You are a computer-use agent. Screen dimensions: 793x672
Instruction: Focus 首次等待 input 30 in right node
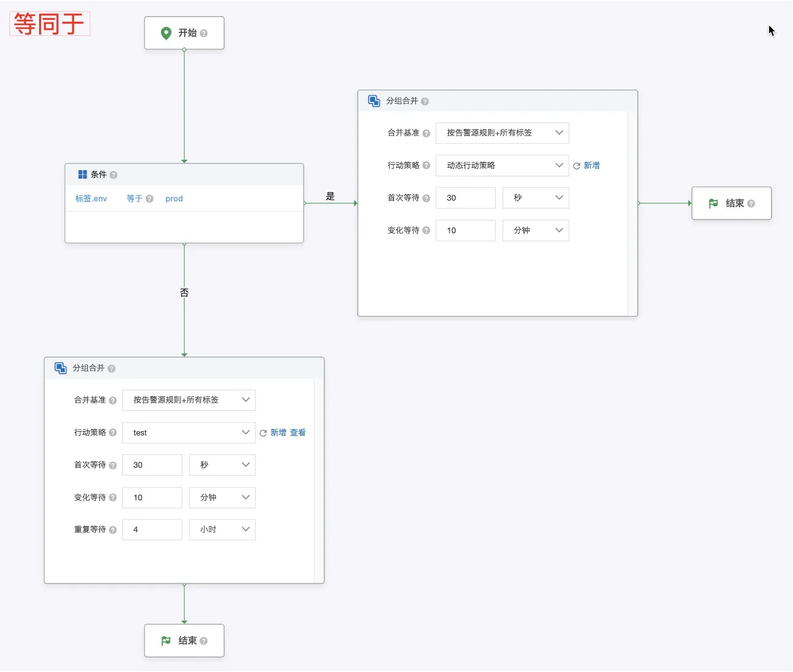[465, 198]
